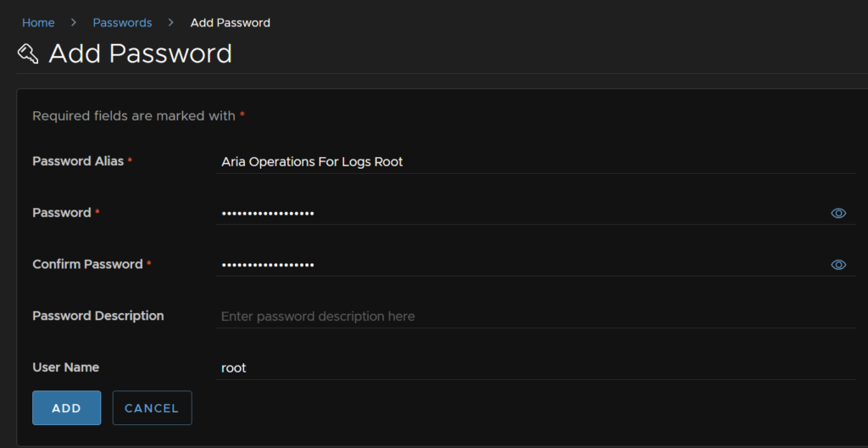This screenshot has height=448, width=868.
Task: Click the Add Password page heading text
Action: 140,53
